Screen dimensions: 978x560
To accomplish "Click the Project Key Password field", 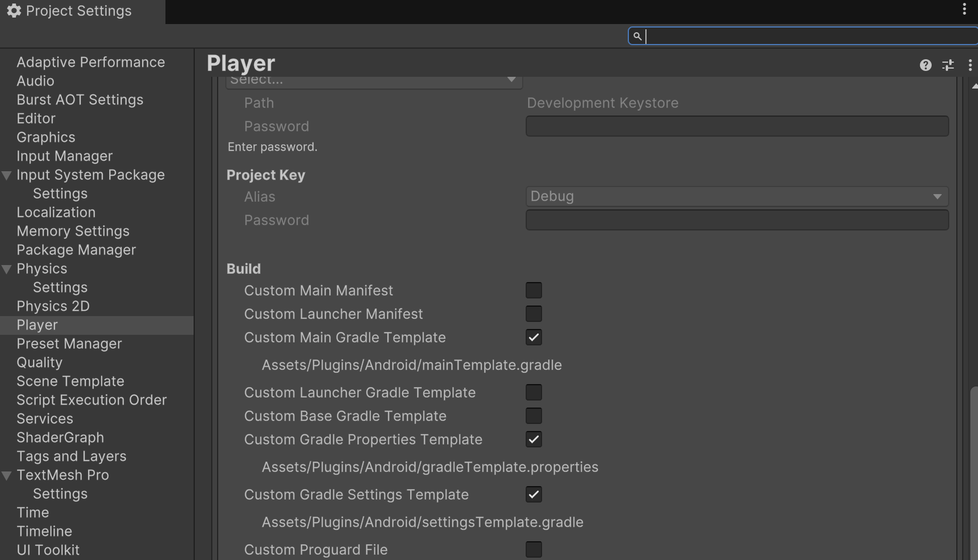I will point(737,220).
